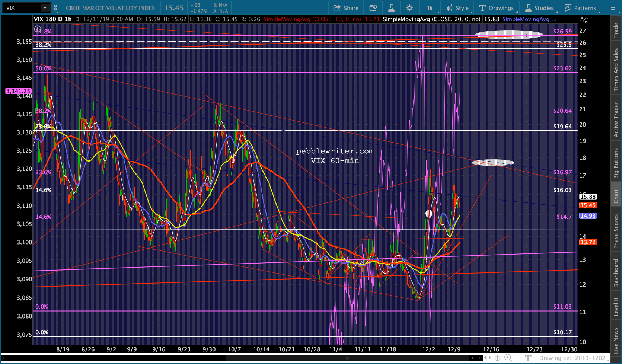Click the striped white ellipse drawing near $26.59
This screenshot has height=364, width=622.
509,35
